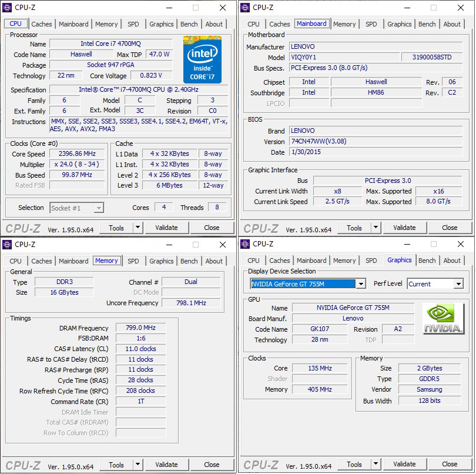Click the motherboard model field 'VIQY0Y1'
This screenshot has height=474, width=476.
coord(344,57)
